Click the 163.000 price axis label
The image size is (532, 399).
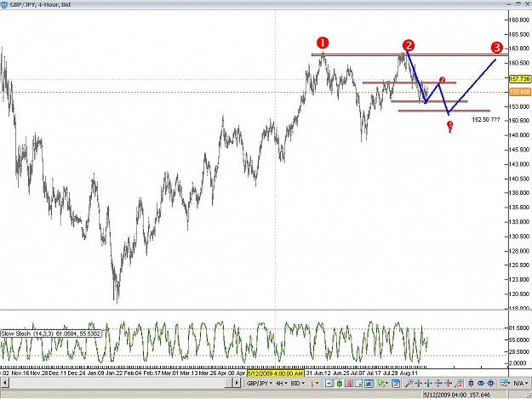point(520,48)
